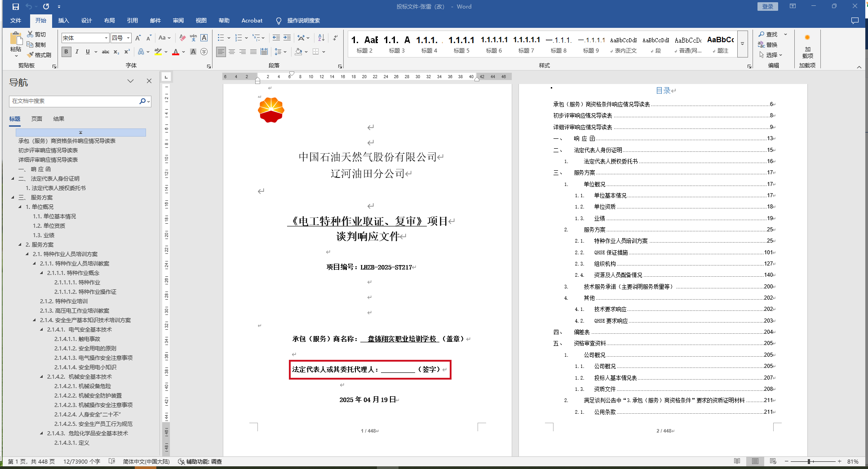Switch to read mode view in status bar
Screen dimensions: 868x469
[x=737, y=461]
